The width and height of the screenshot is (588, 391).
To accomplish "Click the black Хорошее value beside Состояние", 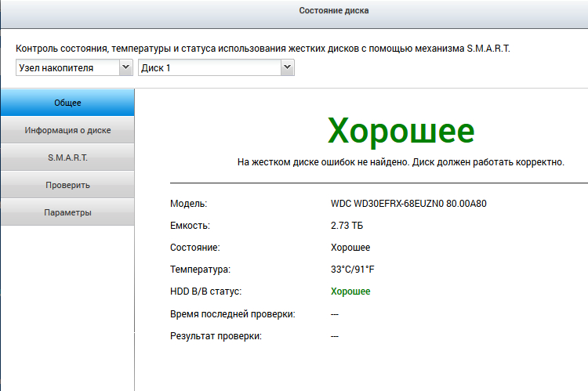I will click(350, 248).
